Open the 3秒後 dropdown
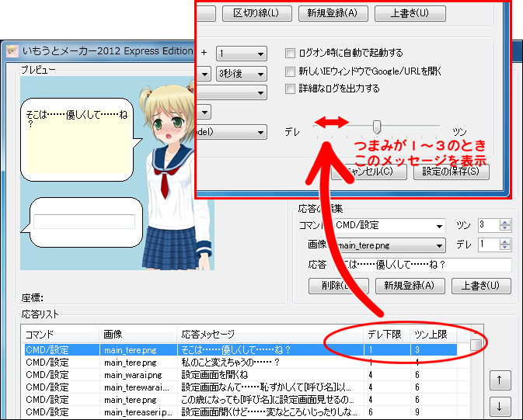Viewport: 523px width, 420px height. click(240, 74)
